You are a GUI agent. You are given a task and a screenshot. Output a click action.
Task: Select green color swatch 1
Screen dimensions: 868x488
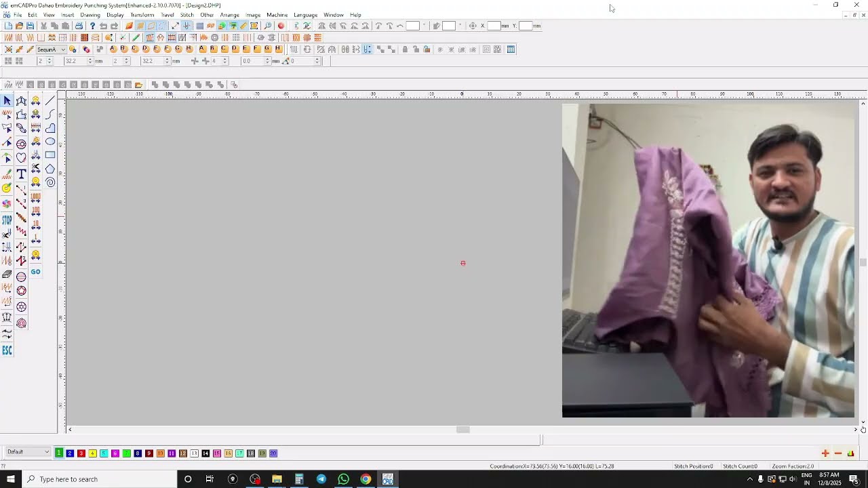click(58, 453)
